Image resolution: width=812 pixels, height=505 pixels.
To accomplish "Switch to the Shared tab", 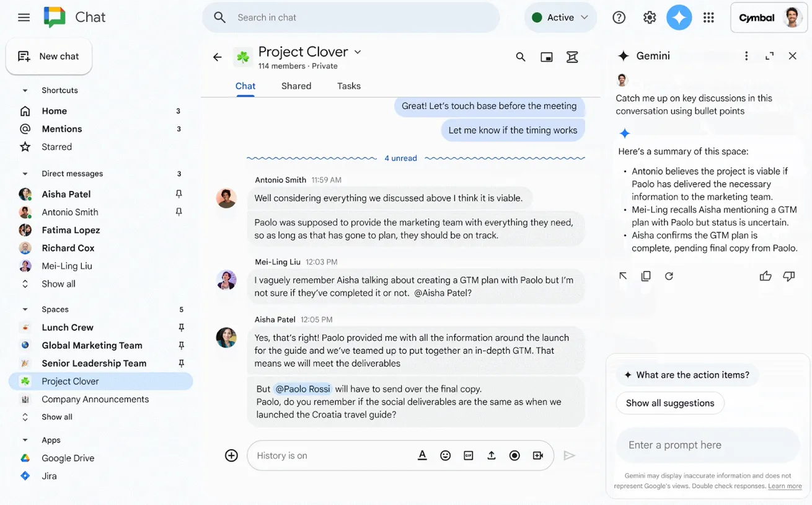I will pyautogui.click(x=296, y=86).
